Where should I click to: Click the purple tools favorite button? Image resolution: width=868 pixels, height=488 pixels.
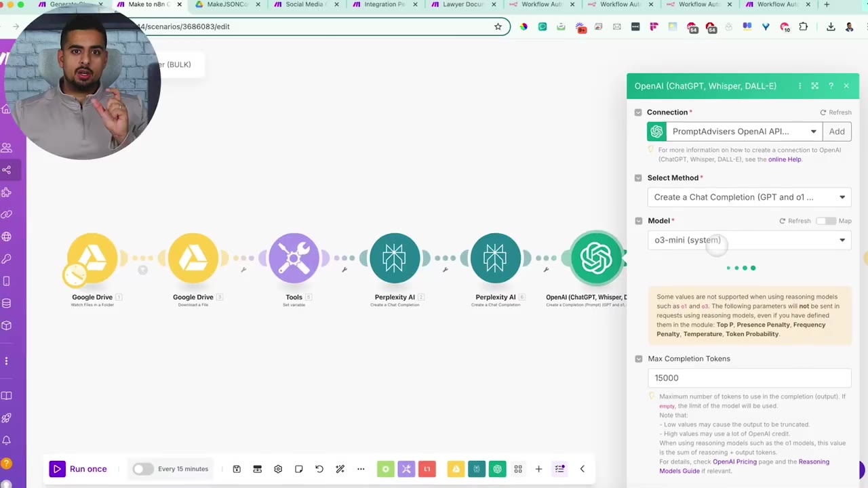point(406,469)
